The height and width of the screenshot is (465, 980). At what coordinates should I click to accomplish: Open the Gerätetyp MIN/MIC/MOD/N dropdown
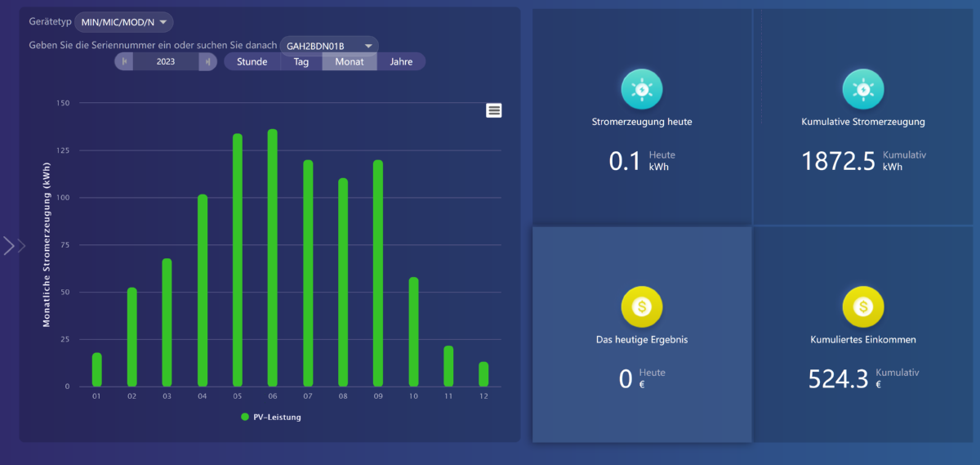(124, 22)
